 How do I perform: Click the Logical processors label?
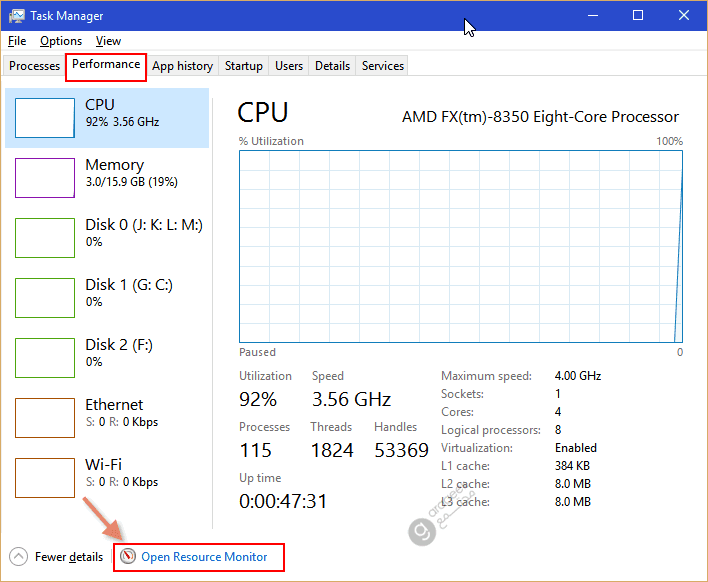point(491,430)
